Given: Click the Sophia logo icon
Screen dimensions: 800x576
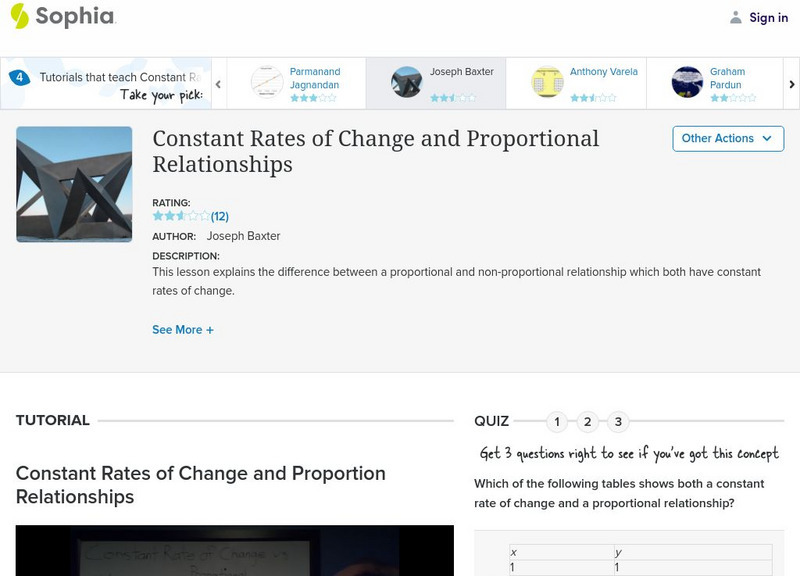Looking at the screenshot, I should pyautogui.click(x=19, y=16).
